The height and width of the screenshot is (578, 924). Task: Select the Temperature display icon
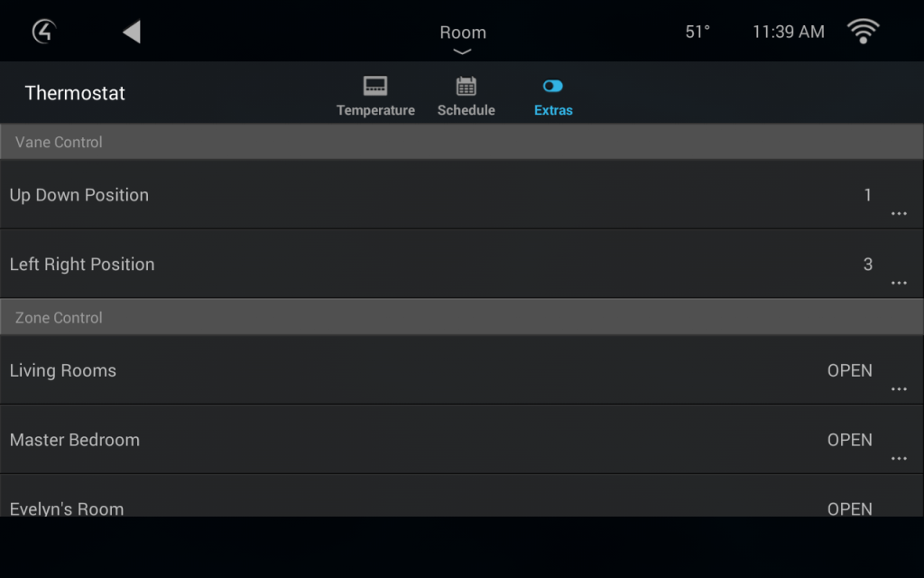(x=375, y=86)
